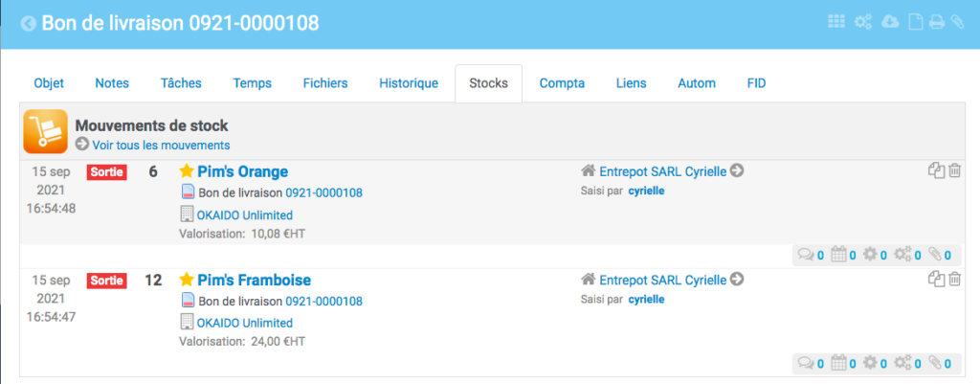Open the Voir tous les mouvements link
Screen dimensions: 980x384
(x=161, y=146)
